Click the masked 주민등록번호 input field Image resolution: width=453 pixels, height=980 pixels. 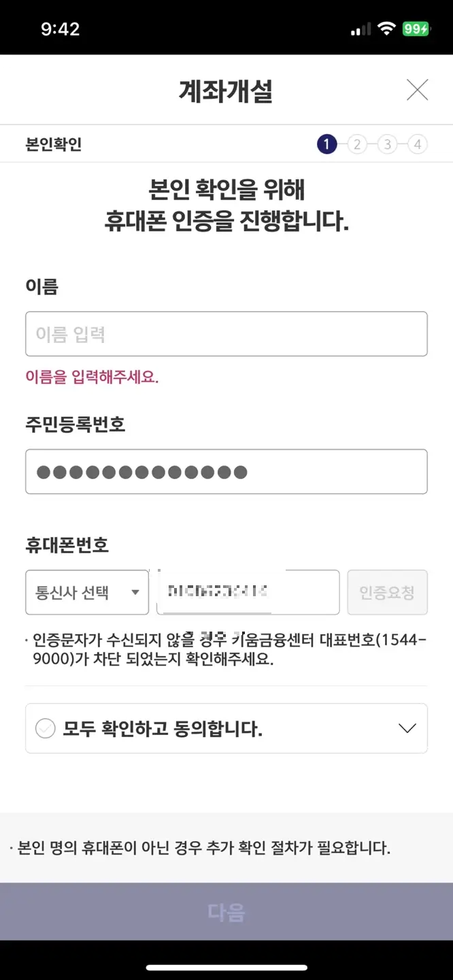click(226, 471)
